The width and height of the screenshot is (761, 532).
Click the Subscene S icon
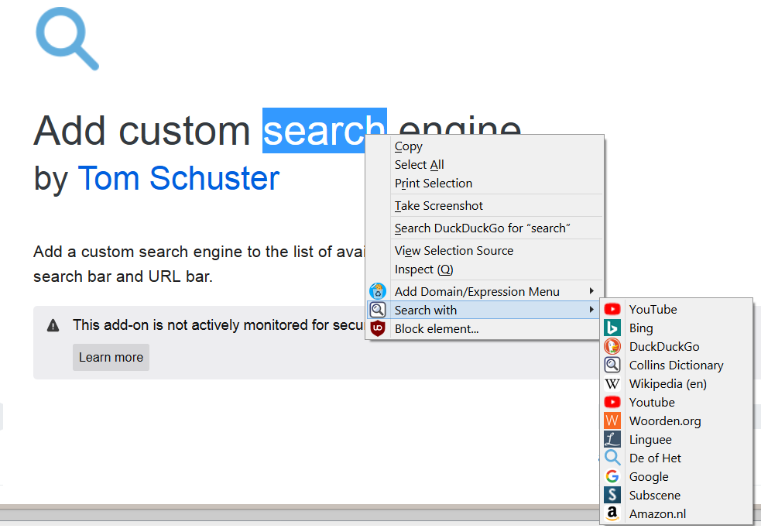coord(612,495)
